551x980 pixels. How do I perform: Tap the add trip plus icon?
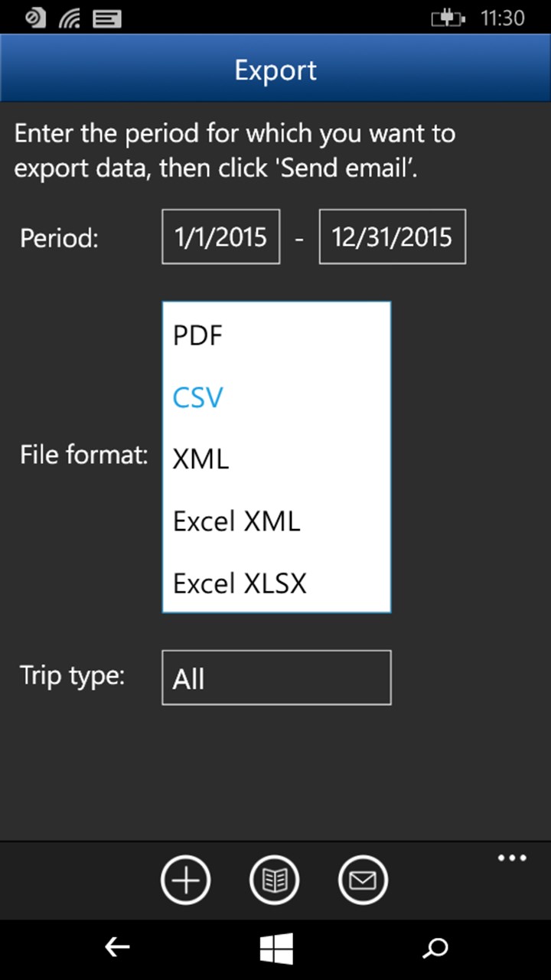click(185, 879)
